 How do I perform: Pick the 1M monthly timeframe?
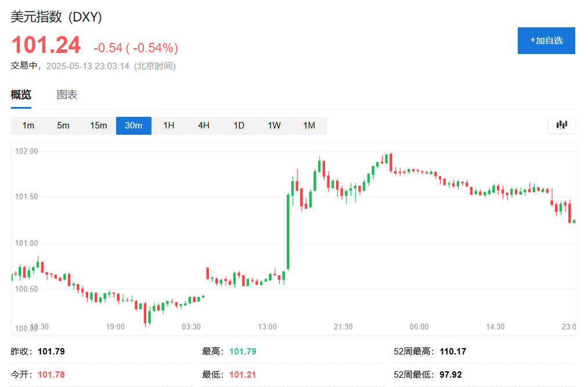click(309, 126)
